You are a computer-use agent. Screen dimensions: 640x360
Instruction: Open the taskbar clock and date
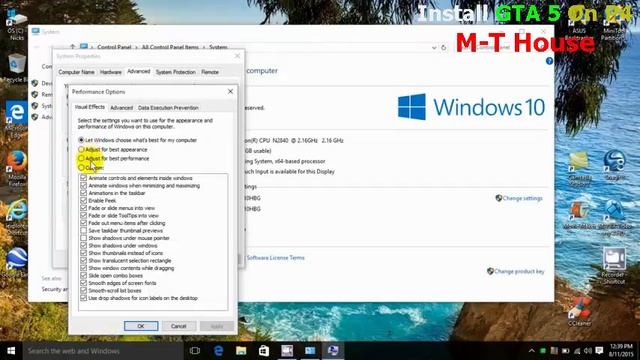[x=621, y=351]
